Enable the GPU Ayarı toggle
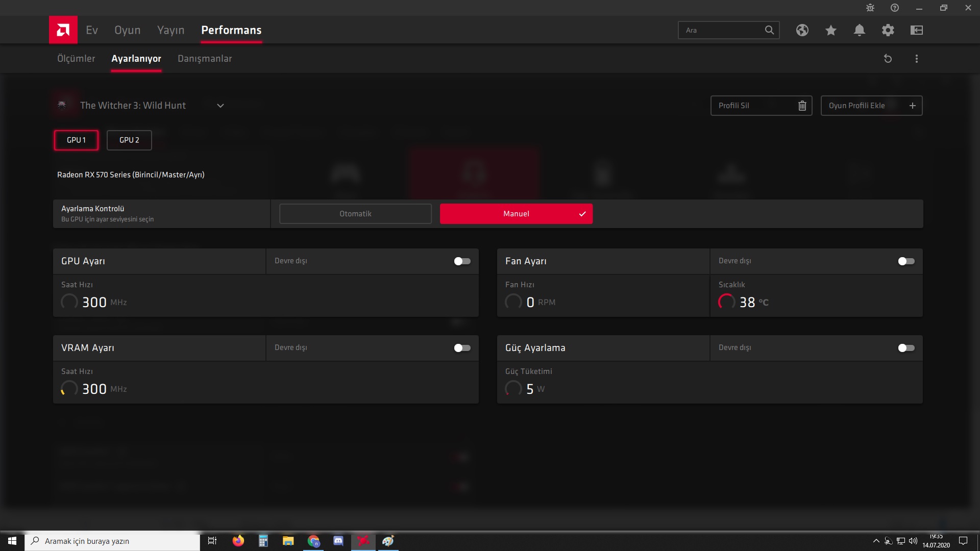Image resolution: width=980 pixels, height=551 pixels. tap(462, 261)
